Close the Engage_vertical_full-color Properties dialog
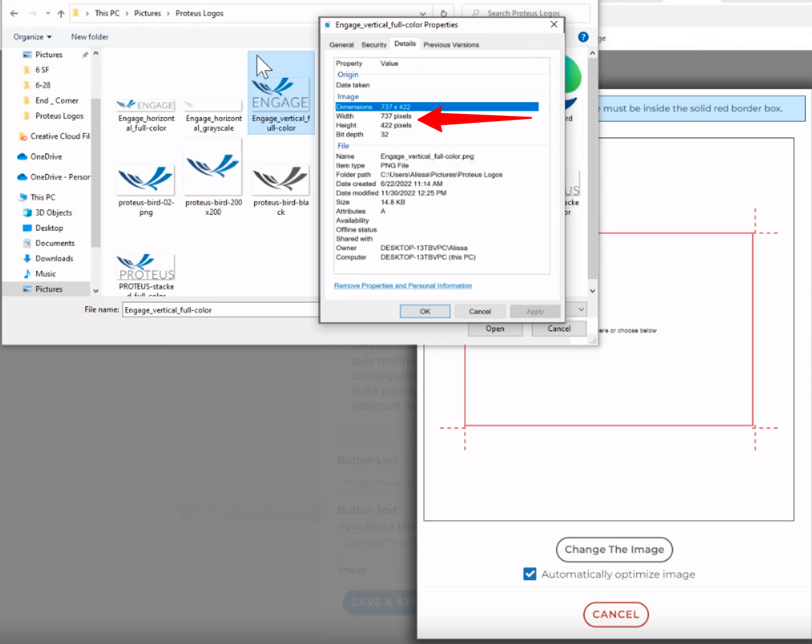The width and height of the screenshot is (812, 644). coord(554,25)
